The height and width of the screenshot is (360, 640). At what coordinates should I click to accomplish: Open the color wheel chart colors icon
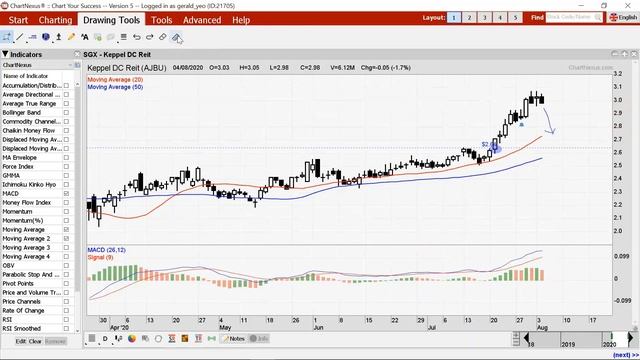pyautogui.click(x=132, y=338)
